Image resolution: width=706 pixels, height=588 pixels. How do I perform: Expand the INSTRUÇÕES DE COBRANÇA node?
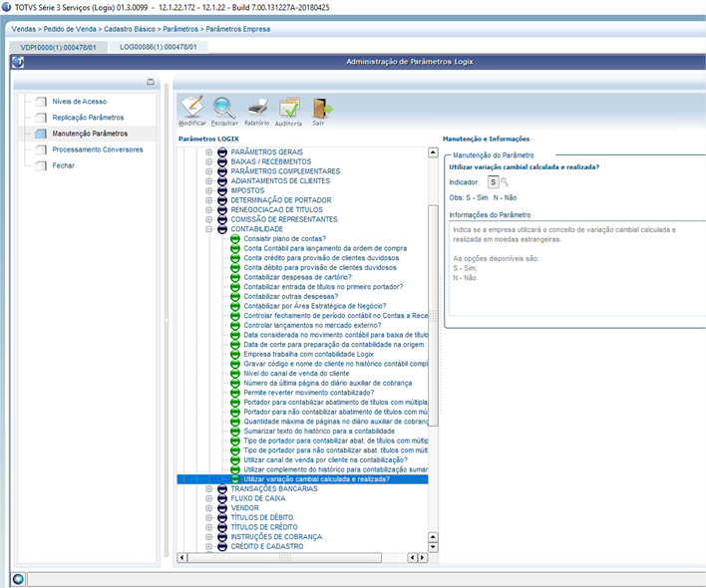click(209, 537)
